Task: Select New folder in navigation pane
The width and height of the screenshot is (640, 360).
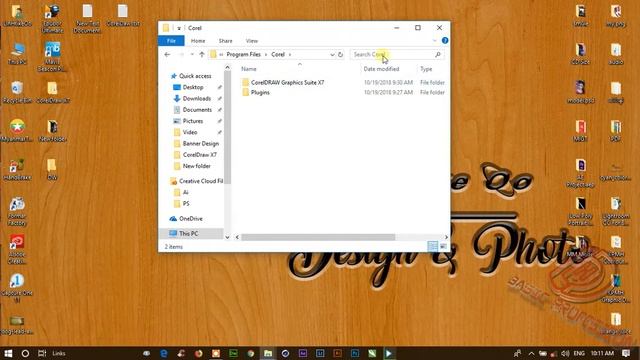Action: point(192,166)
